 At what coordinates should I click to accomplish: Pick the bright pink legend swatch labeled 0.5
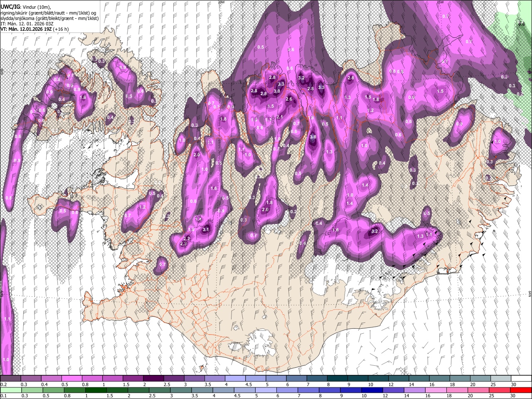pos(71,379)
